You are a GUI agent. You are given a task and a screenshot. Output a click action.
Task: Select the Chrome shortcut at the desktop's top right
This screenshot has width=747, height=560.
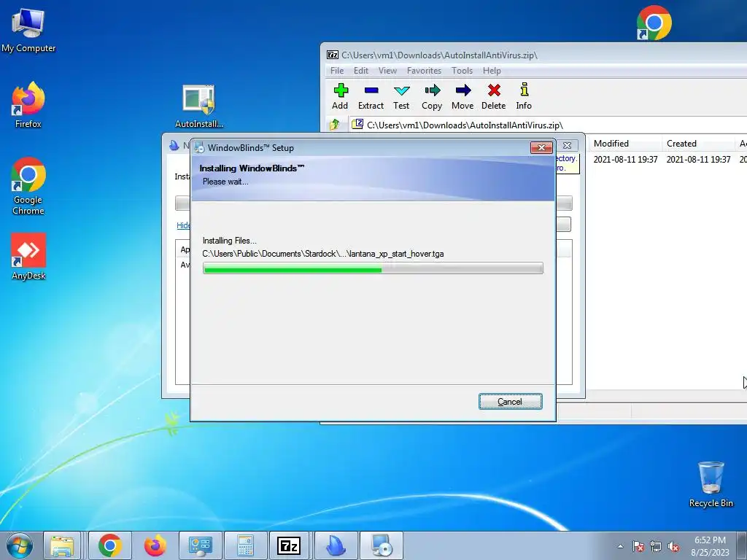coord(654,23)
